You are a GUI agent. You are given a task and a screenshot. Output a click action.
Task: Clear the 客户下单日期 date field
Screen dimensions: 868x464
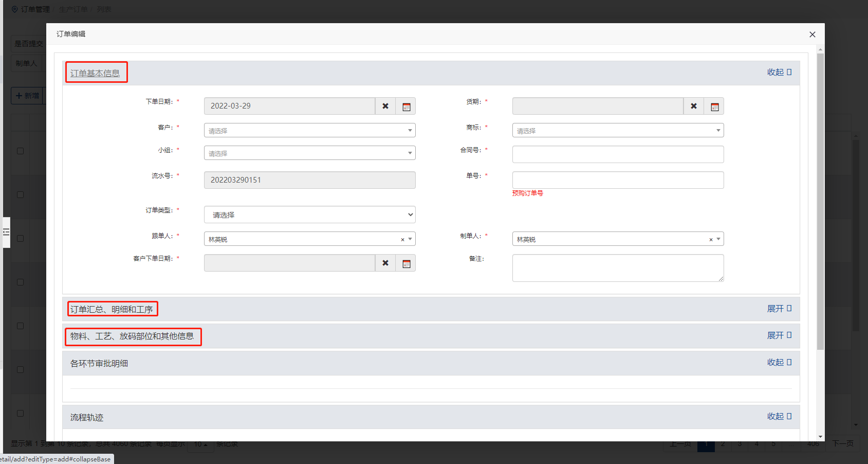tap(385, 263)
